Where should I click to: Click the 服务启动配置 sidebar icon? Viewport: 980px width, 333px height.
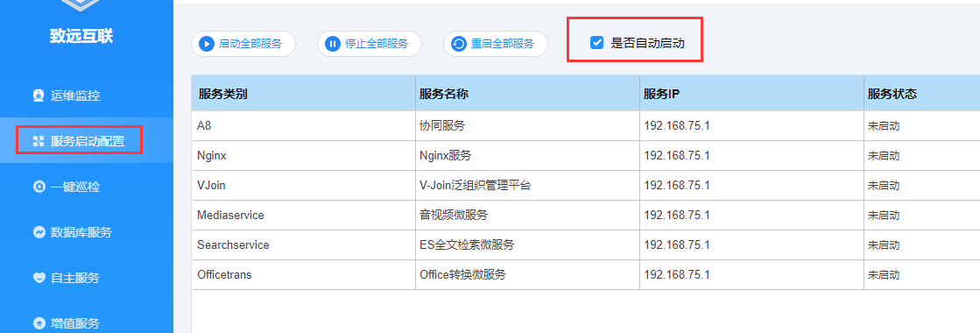(x=39, y=141)
